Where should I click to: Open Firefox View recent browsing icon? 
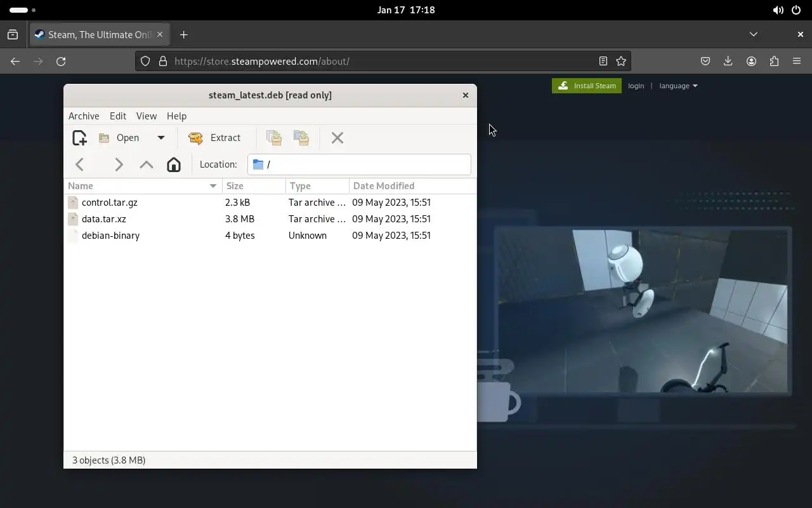[x=13, y=35]
